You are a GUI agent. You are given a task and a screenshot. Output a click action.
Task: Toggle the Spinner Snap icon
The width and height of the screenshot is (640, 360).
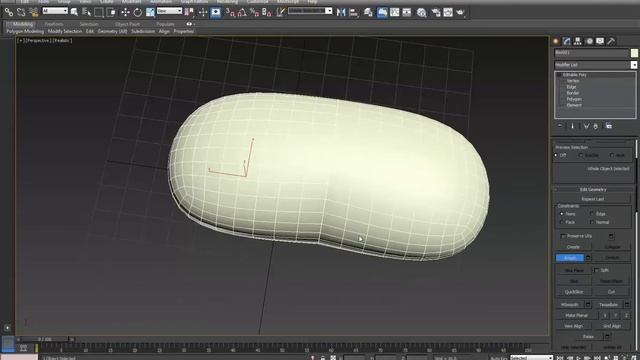coord(267,13)
